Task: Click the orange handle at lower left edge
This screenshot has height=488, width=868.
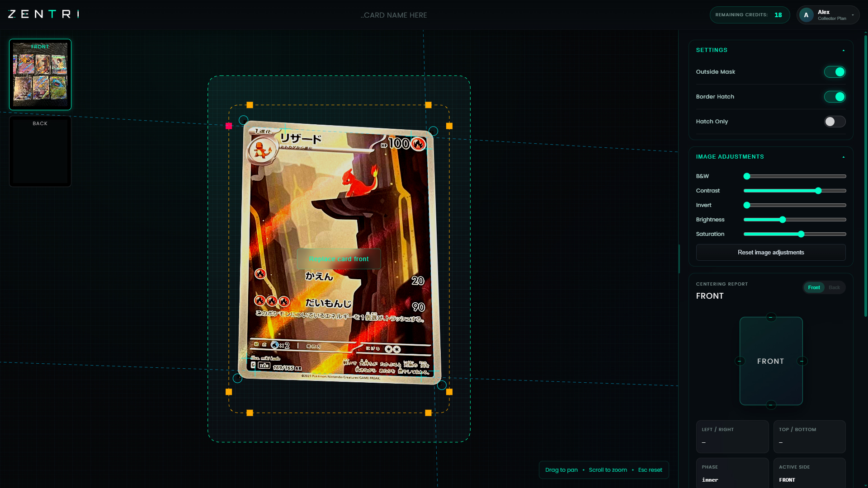Action: (229, 392)
